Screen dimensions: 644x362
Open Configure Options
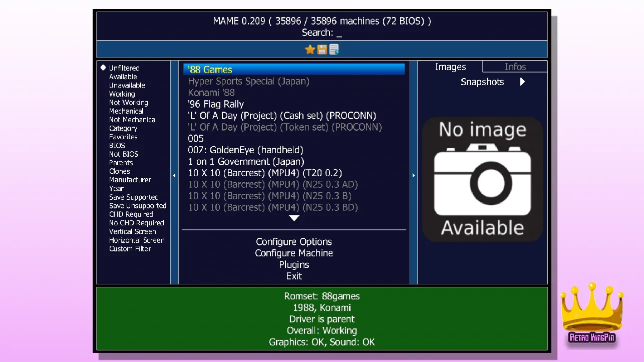pyautogui.click(x=294, y=241)
